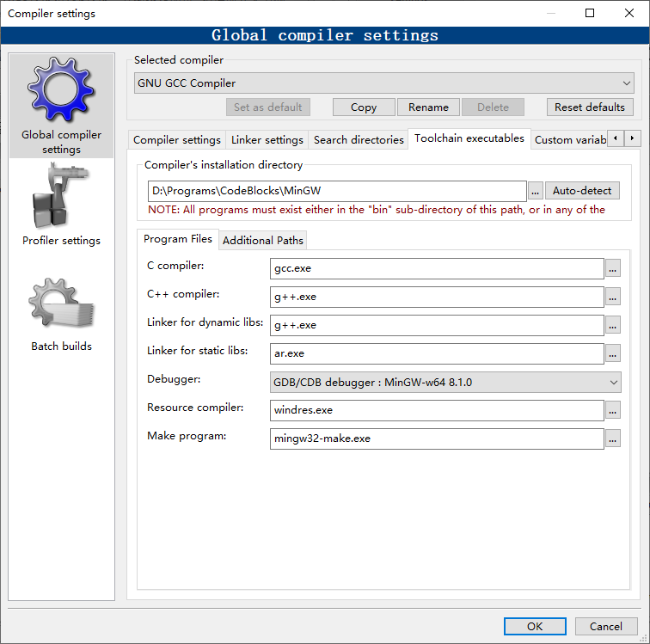Open Profiler settings caliper icon
The image size is (650, 644).
point(61,195)
